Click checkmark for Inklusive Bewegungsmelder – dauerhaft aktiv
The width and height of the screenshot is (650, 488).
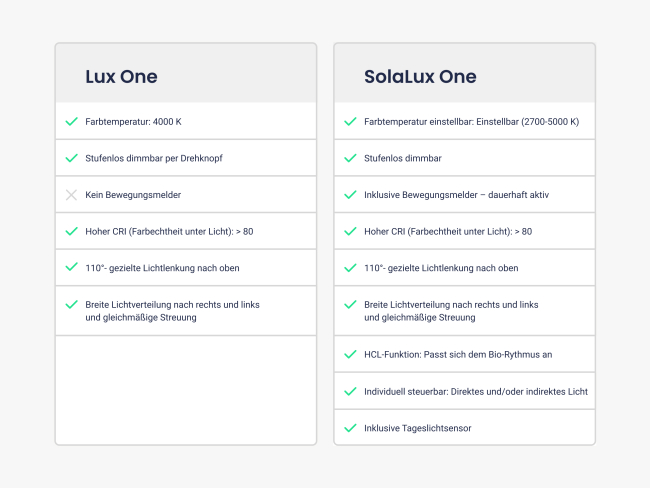pyautogui.click(x=350, y=194)
